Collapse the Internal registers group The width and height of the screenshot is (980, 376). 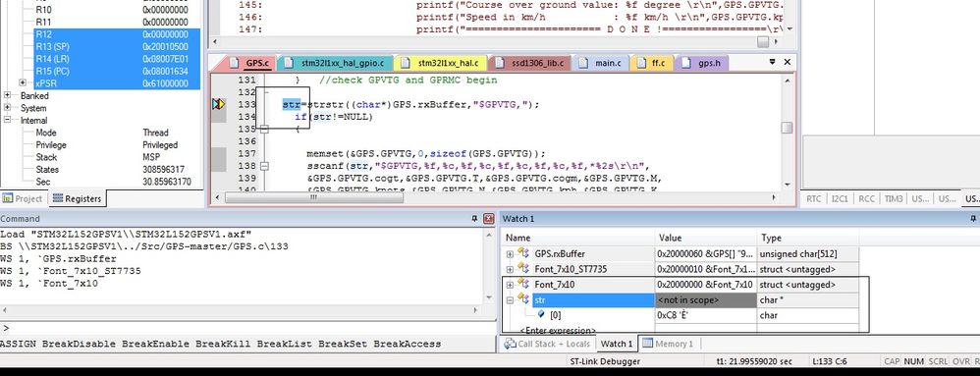pyautogui.click(x=8, y=120)
